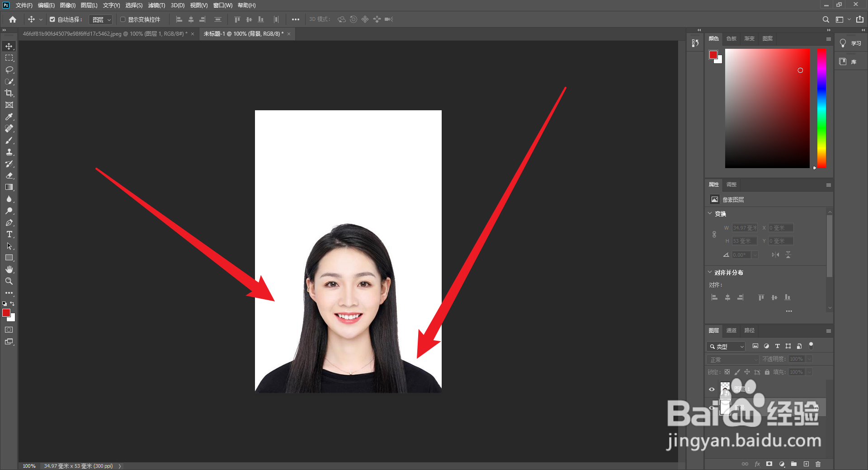
Task: Open the 滤镜 menu
Action: 156,5
